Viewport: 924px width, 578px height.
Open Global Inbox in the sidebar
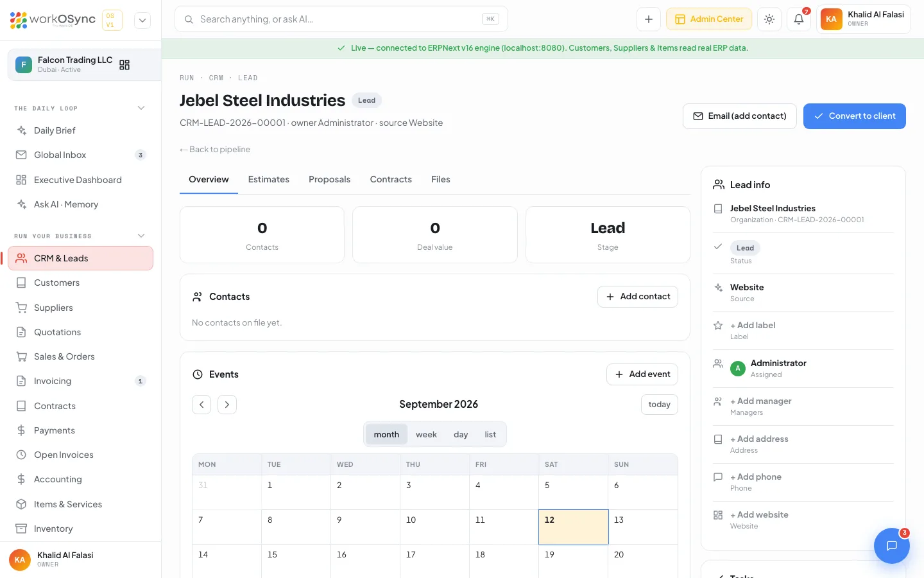click(80, 155)
